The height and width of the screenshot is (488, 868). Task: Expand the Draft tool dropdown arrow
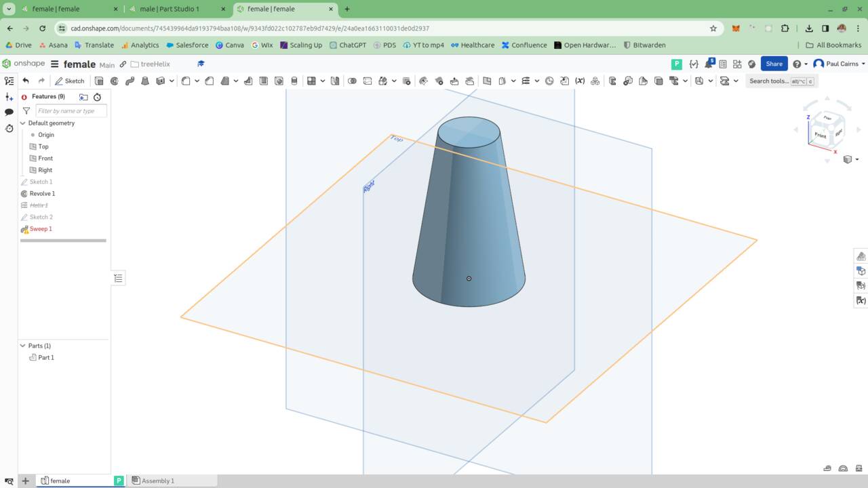(236, 81)
